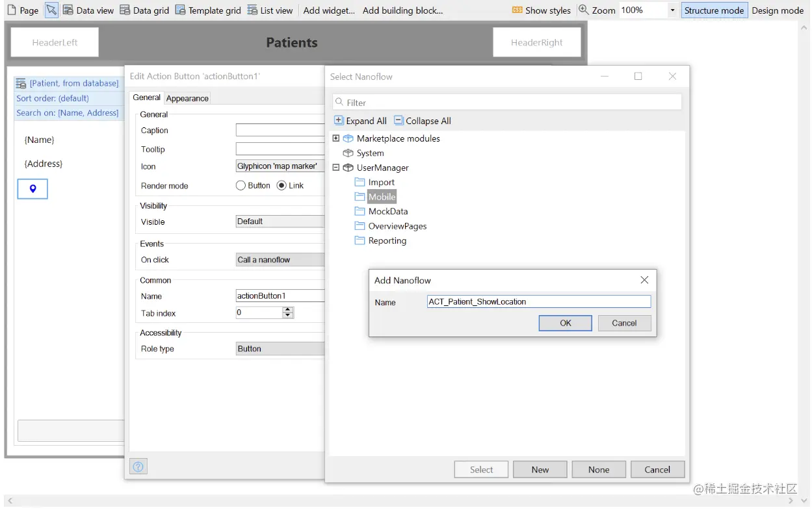
Task: Open the Role type dropdown
Action: (280, 349)
